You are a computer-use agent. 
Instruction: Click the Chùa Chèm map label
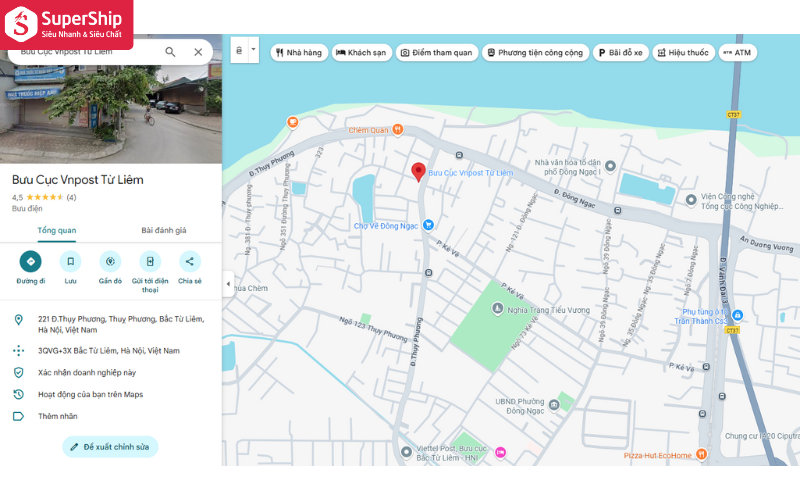pyautogui.click(x=250, y=288)
